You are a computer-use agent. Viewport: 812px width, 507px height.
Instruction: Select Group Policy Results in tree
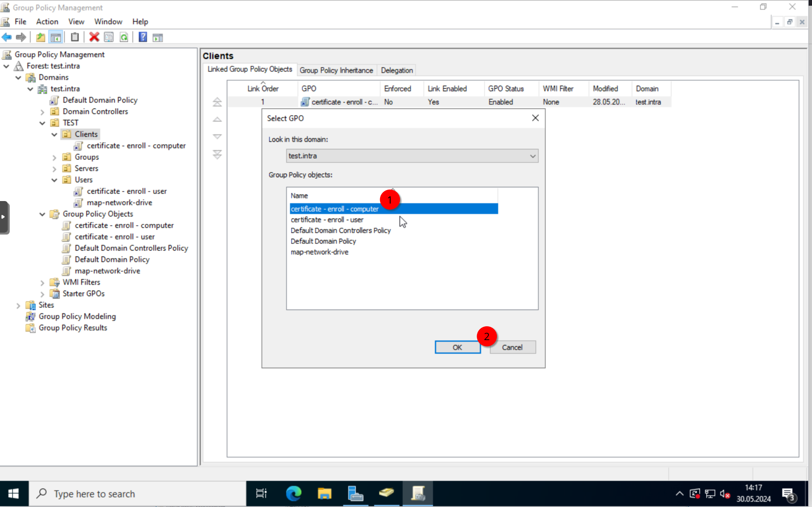coord(73,328)
